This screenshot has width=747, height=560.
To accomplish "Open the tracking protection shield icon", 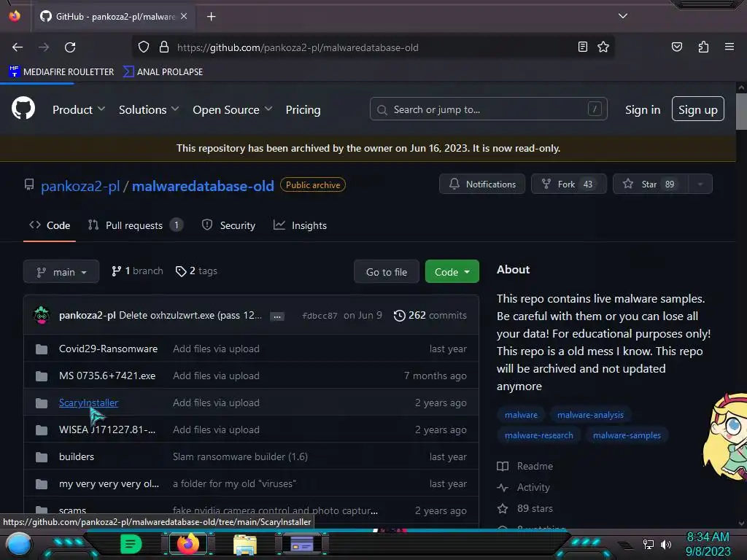I will 144,47.
